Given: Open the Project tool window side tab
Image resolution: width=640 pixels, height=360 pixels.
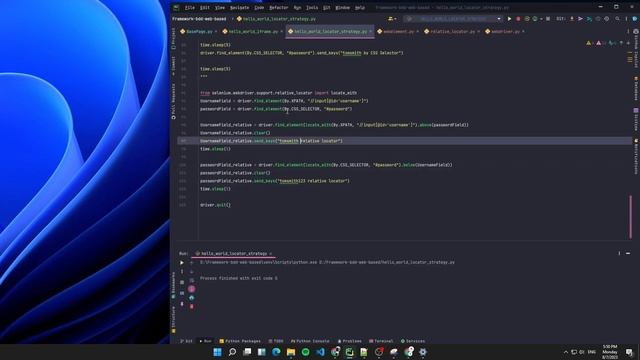Looking at the screenshot, I should click(x=173, y=39).
